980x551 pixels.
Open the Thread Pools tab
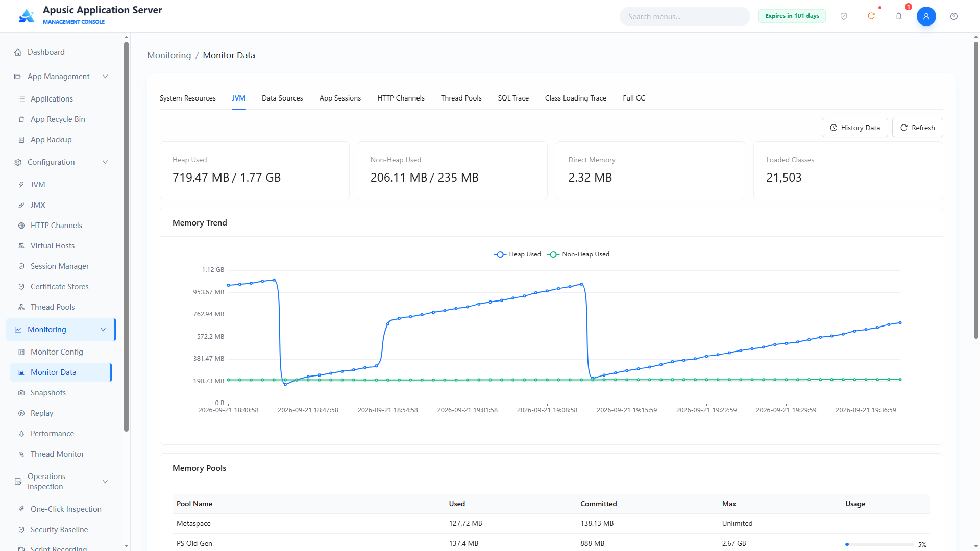pyautogui.click(x=461, y=98)
